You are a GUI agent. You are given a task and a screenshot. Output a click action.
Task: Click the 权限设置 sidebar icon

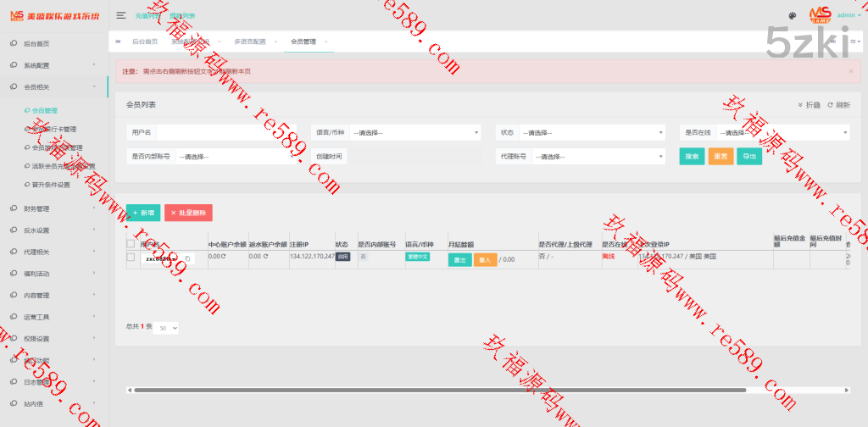(14, 339)
